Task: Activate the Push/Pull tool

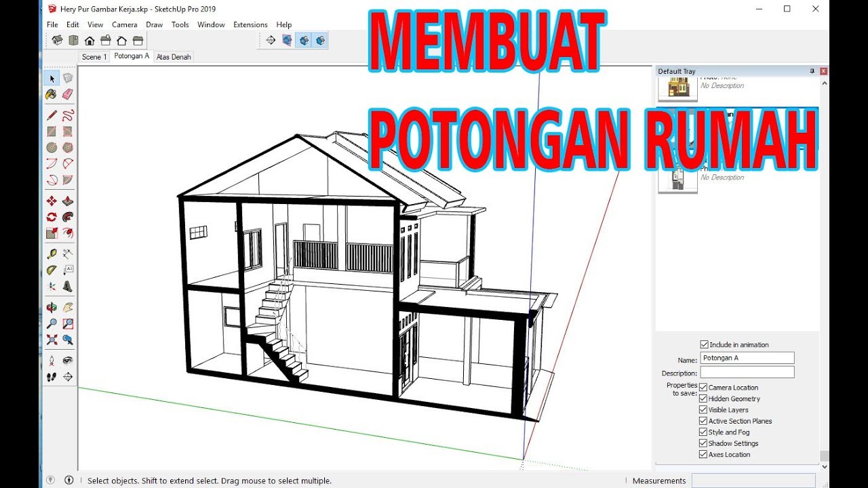Action: pyautogui.click(x=68, y=201)
